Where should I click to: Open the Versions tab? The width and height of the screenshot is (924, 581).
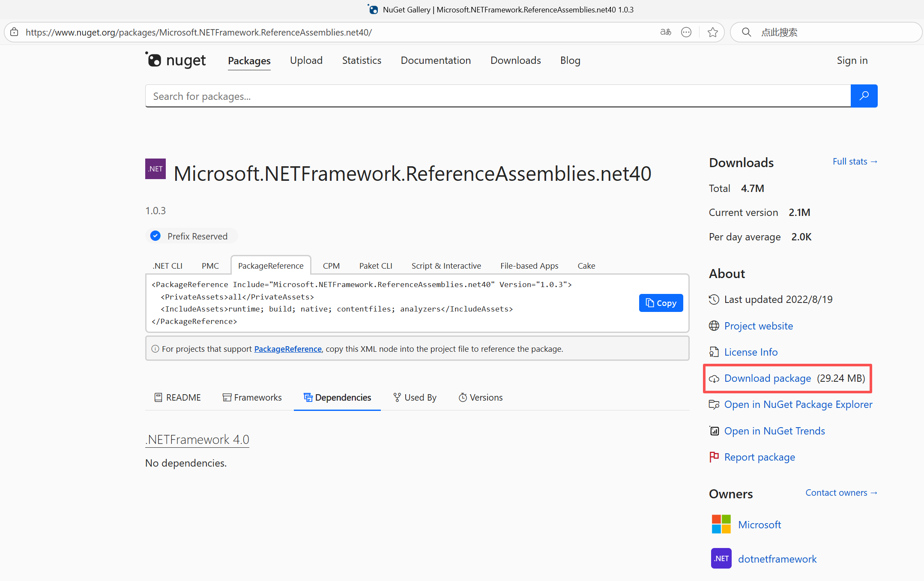coord(481,397)
